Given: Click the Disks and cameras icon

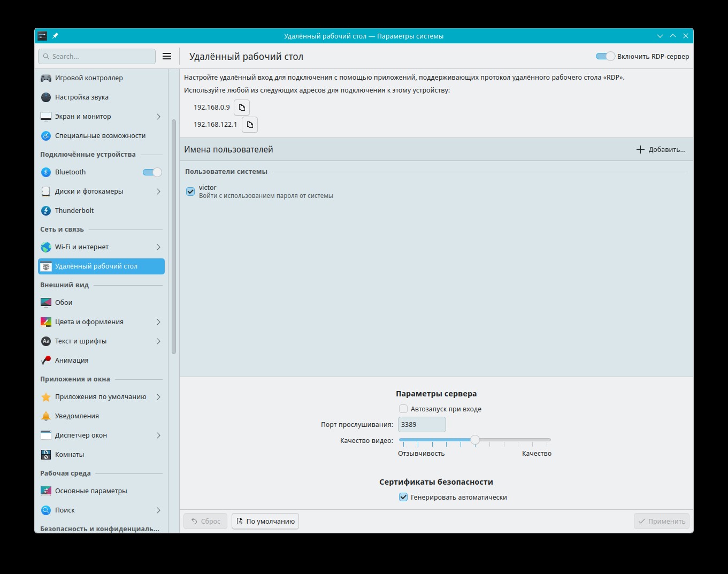Looking at the screenshot, I should pos(46,192).
